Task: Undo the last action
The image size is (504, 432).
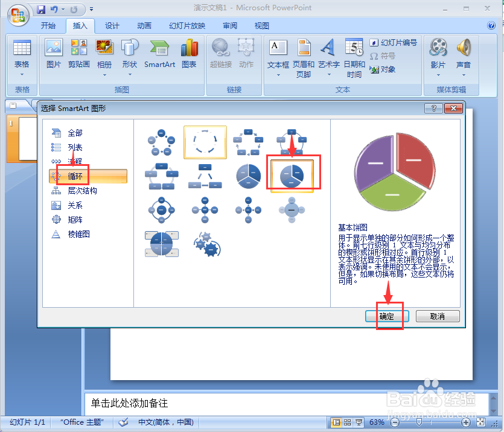Action: 54,9
